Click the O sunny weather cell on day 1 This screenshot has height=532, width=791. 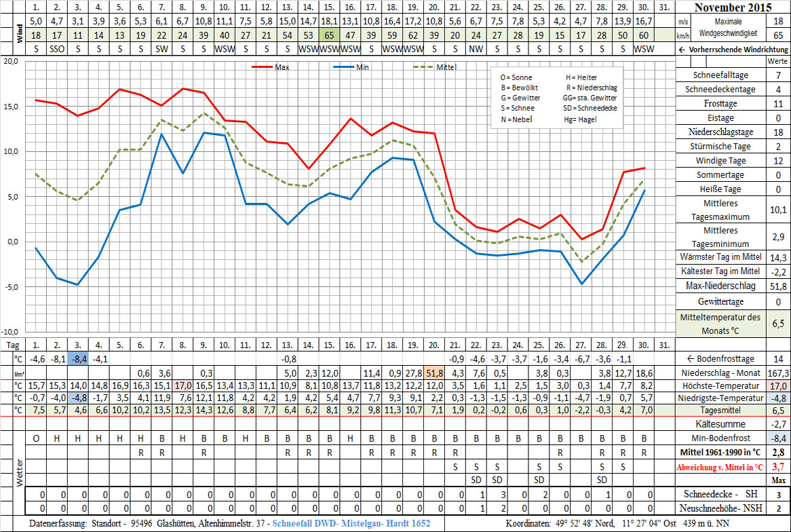pos(36,438)
